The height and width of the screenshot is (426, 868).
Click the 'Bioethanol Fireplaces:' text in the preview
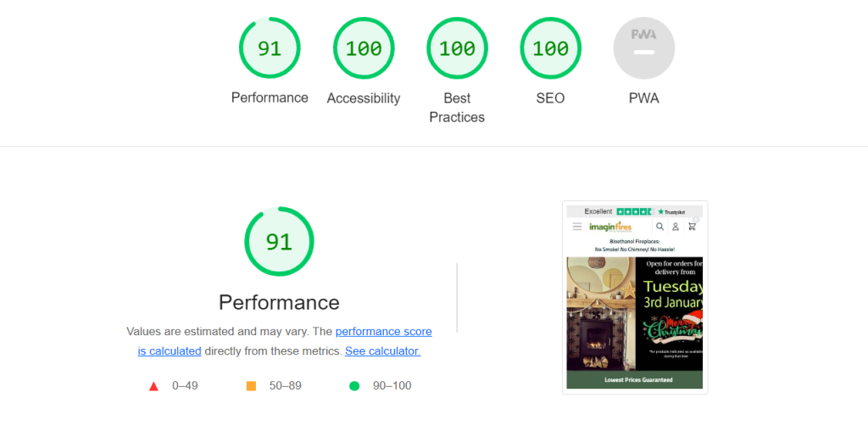point(634,242)
